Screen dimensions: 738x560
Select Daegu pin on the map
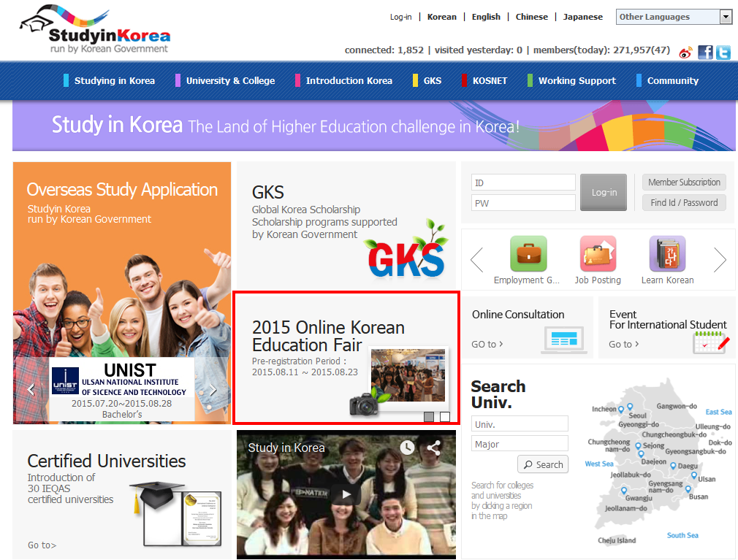pos(673,466)
